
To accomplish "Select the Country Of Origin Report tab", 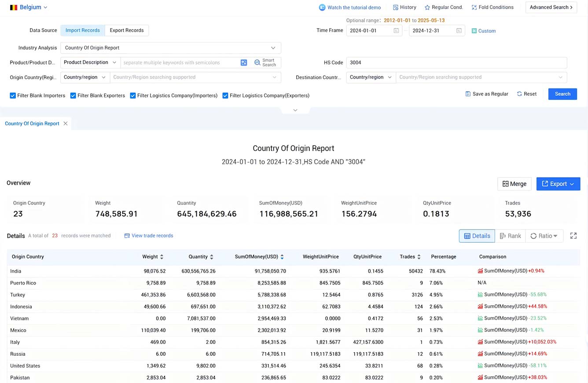I will [32, 124].
